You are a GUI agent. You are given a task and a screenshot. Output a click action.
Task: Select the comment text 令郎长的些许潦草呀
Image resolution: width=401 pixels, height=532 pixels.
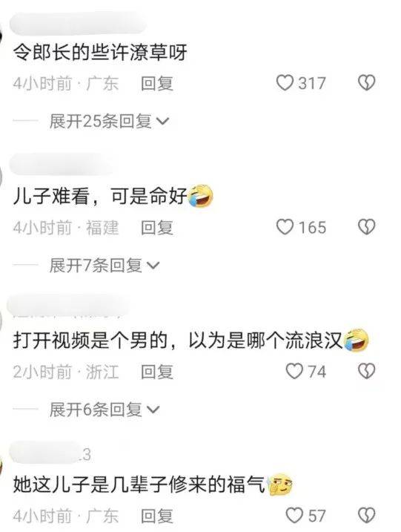click(100, 53)
